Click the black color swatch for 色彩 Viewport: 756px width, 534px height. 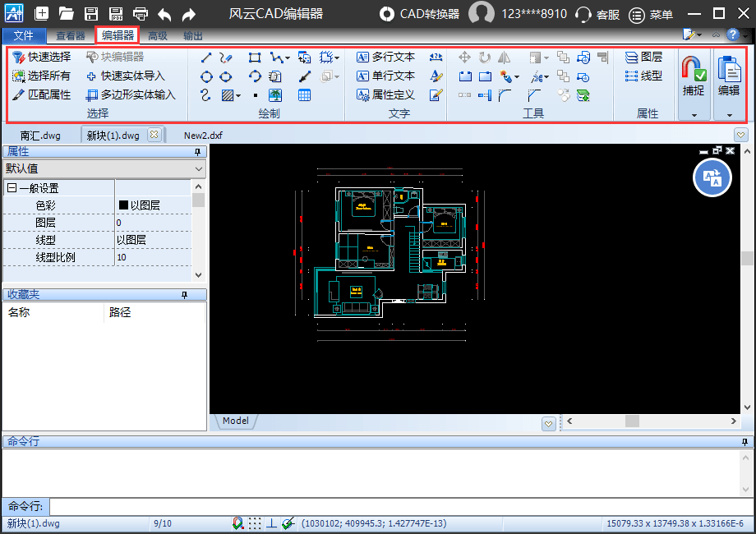coord(123,205)
